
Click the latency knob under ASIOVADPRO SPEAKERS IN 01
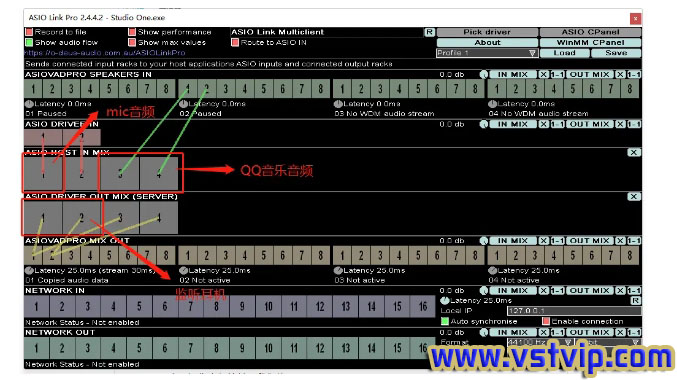click(29, 104)
